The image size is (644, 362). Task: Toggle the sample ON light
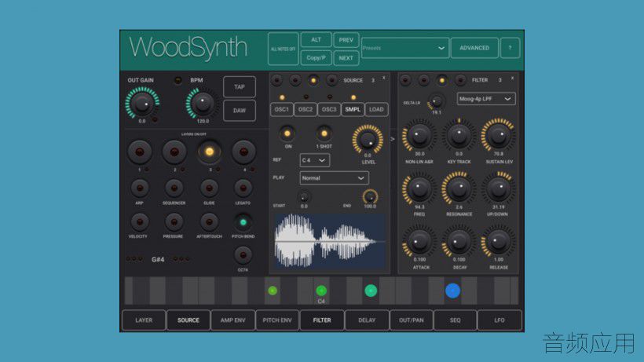(x=287, y=133)
